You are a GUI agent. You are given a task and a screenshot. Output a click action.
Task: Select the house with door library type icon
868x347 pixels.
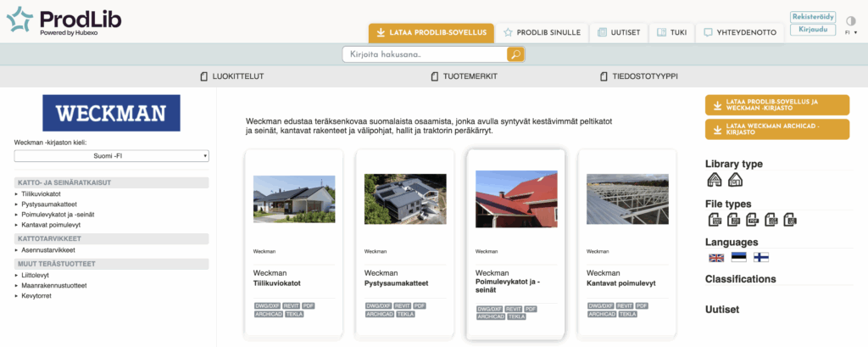tap(735, 180)
